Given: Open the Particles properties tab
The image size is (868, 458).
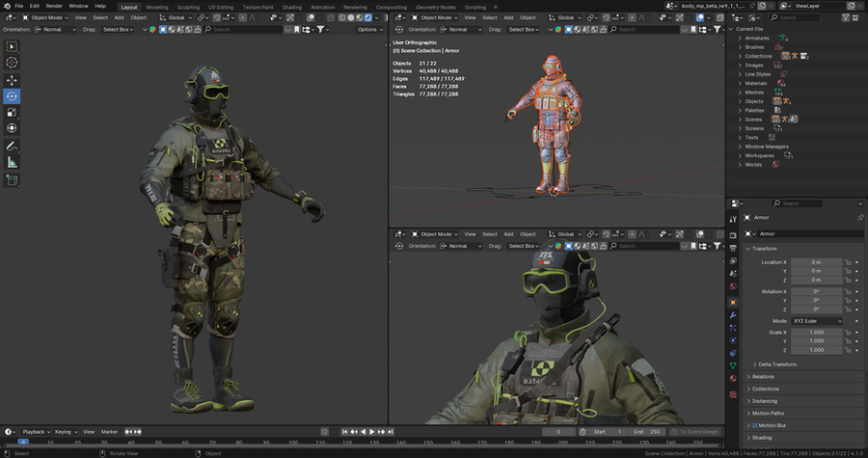Looking at the screenshot, I should click(733, 328).
